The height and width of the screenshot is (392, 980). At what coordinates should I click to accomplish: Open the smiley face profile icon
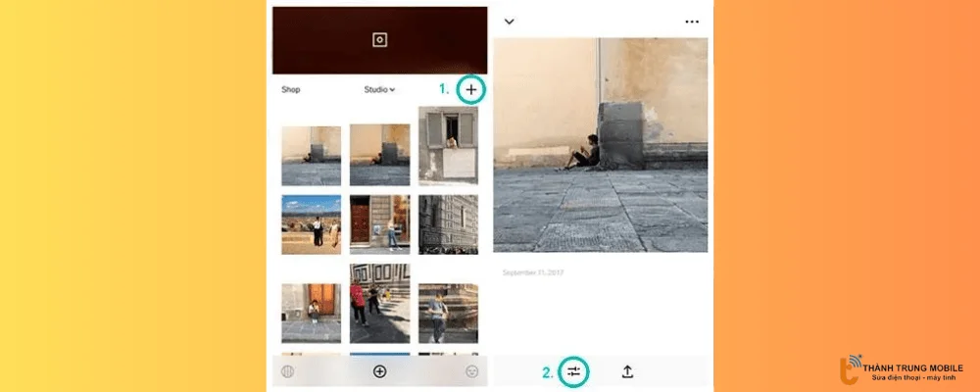click(471, 371)
